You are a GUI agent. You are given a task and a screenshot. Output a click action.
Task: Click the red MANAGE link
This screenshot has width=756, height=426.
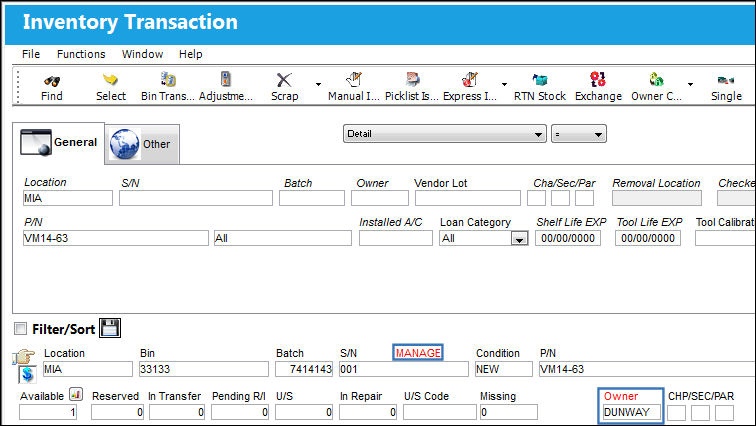(418, 353)
